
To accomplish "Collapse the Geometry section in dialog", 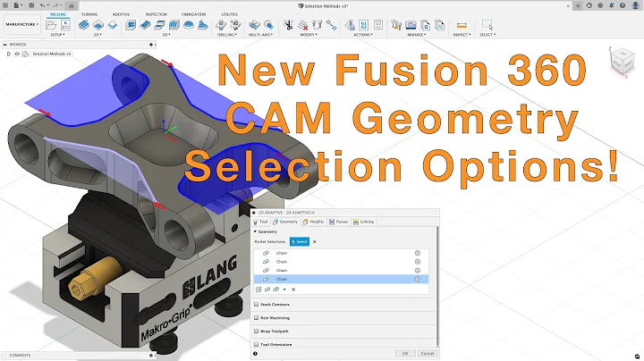I will (256, 231).
